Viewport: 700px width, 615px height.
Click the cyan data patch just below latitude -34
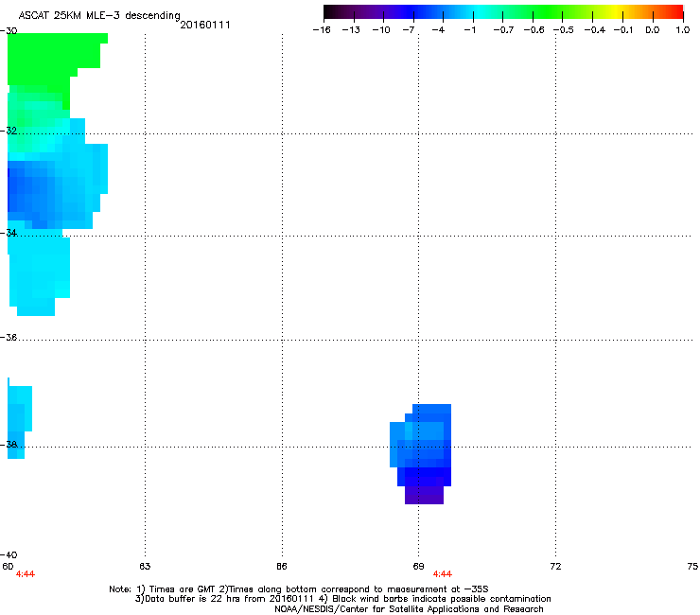tap(40, 272)
